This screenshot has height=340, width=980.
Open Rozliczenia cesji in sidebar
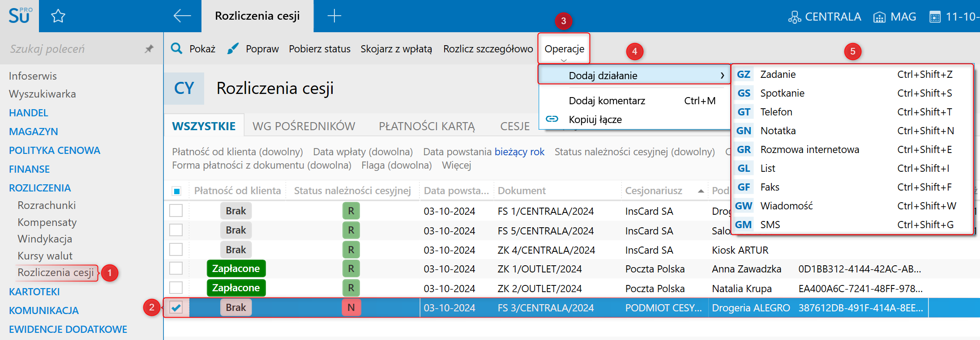[x=56, y=272]
